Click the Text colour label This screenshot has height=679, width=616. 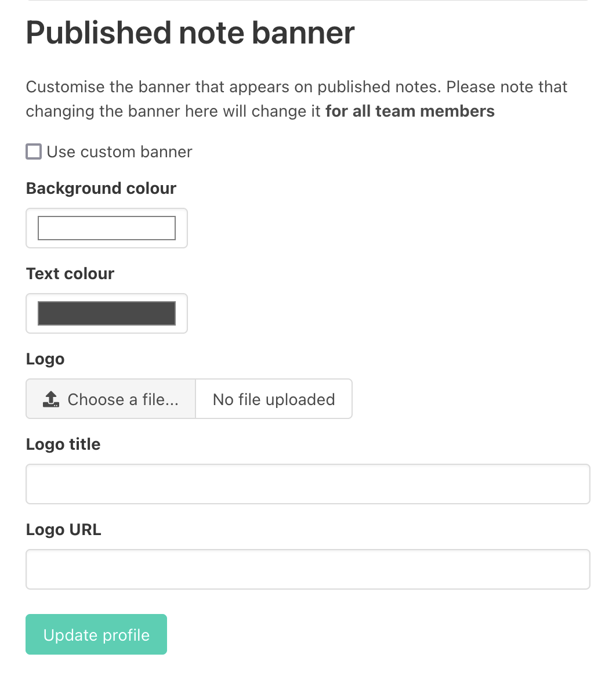[70, 273]
